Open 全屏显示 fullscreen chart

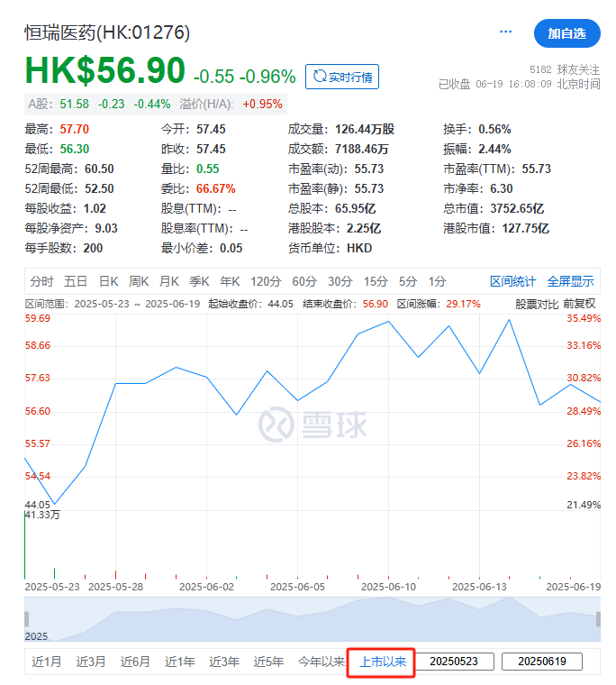pos(571,281)
